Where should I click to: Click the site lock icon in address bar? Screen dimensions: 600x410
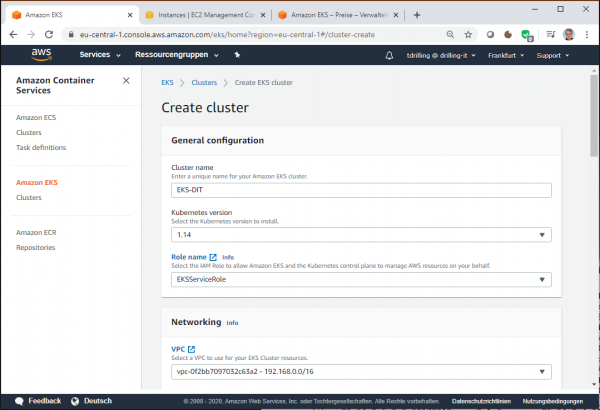point(71,34)
